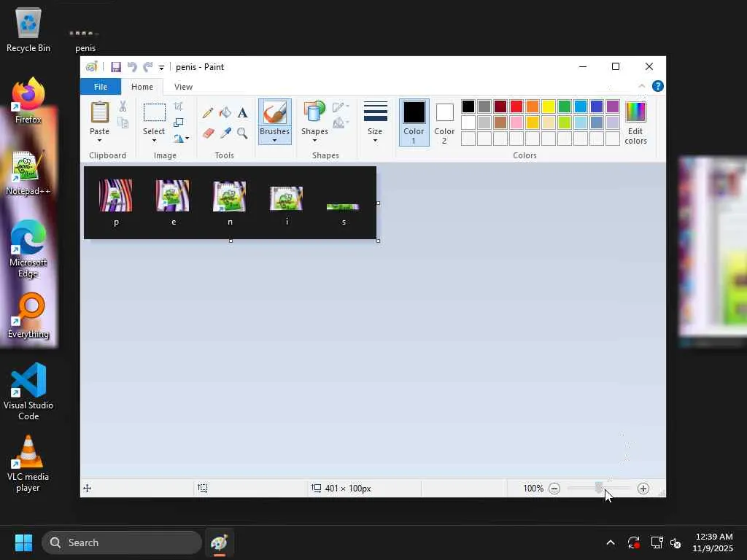Click the Edit colors rainbow icon
This screenshot has height=560, width=747.
tap(635, 112)
